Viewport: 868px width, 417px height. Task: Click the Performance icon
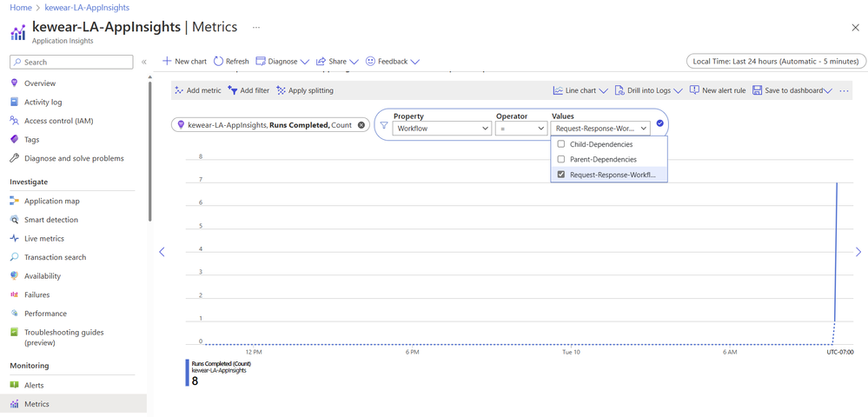click(x=15, y=314)
